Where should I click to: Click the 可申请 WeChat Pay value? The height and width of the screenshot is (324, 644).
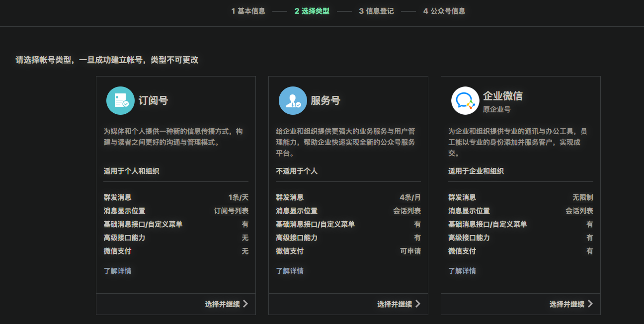[410, 251]
